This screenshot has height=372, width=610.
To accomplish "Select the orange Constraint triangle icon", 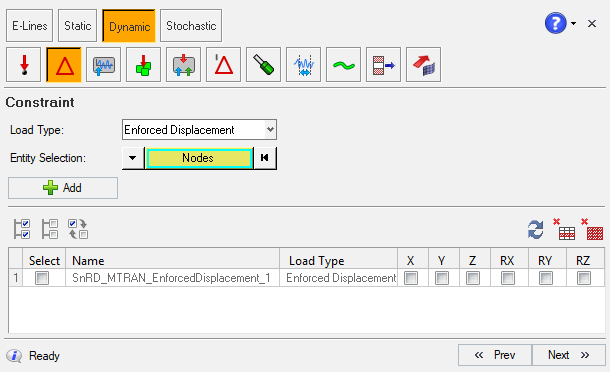I will point(64,65).
